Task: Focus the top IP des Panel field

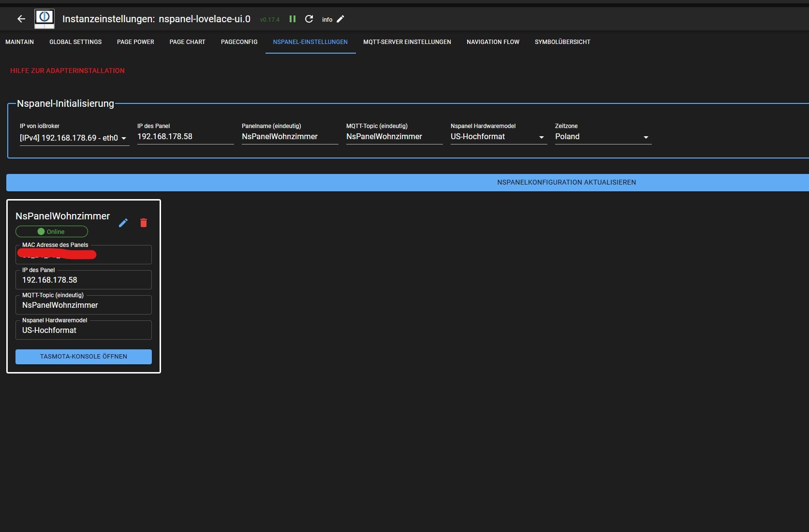Action: (x=185, y=137)
